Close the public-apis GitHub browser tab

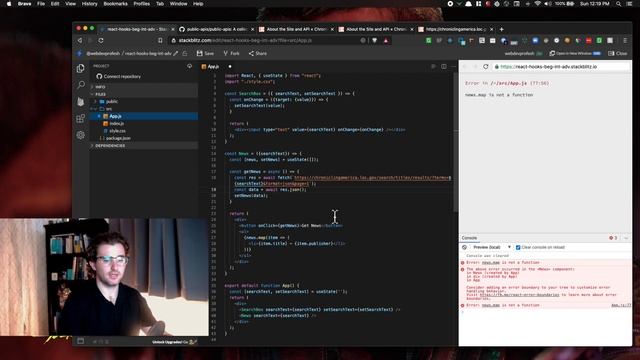(252, 29)
